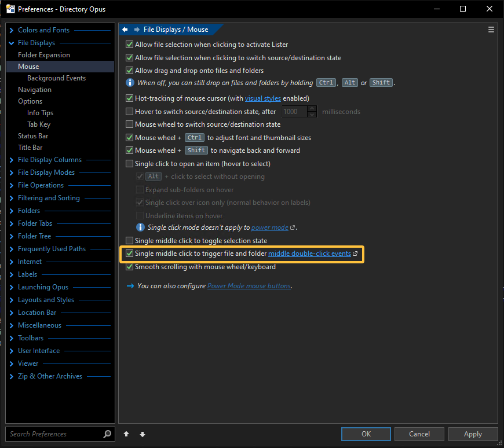Expand the Internet category
Image resolution: width=504 pixels, height=448 pixels.
pyautogui.click(x=12, y=262)
